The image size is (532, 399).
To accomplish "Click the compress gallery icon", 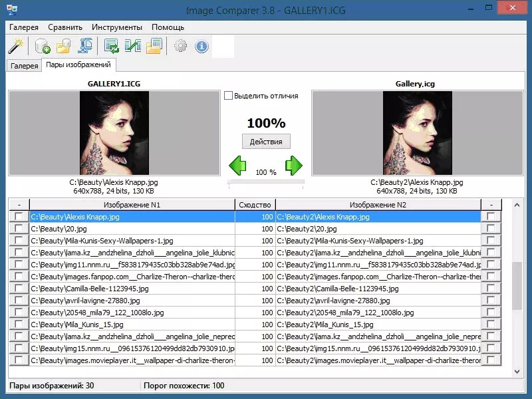I will [x=85, y=46].
